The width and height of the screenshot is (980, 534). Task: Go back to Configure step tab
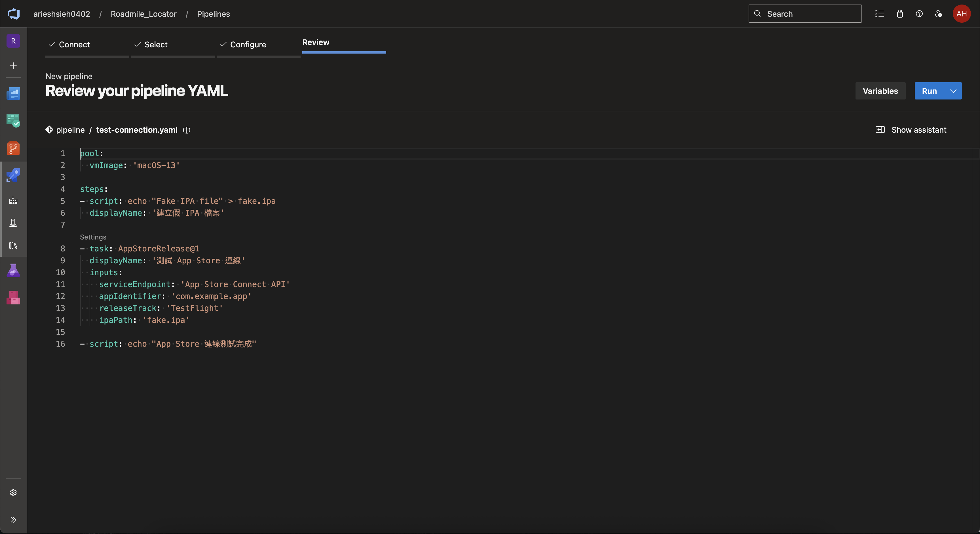248,44
